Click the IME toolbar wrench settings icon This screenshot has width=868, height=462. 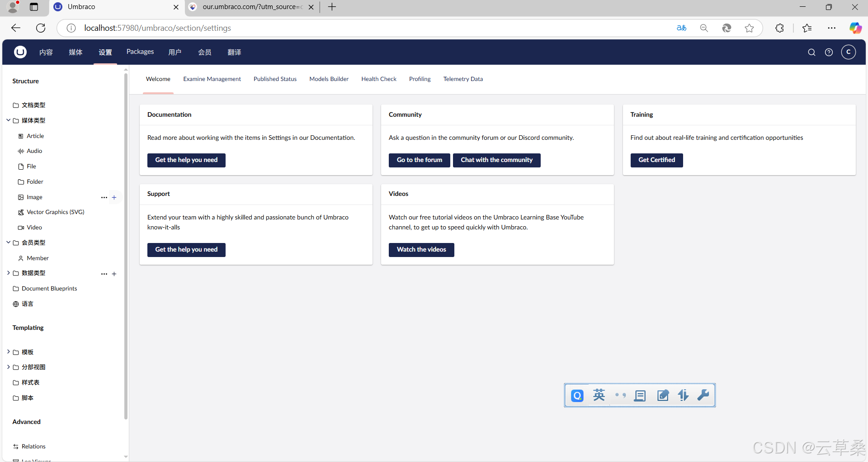[x=703, y=395]
